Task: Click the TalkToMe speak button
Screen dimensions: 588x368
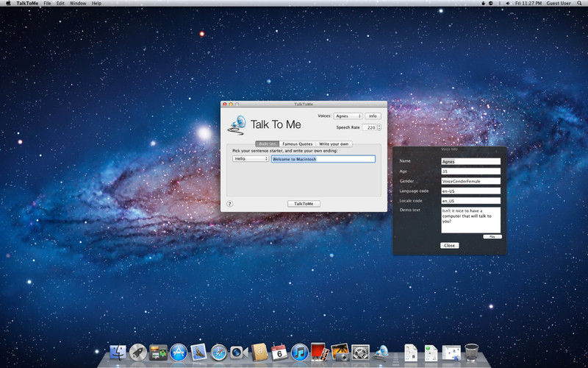Action: click(304, 204)
